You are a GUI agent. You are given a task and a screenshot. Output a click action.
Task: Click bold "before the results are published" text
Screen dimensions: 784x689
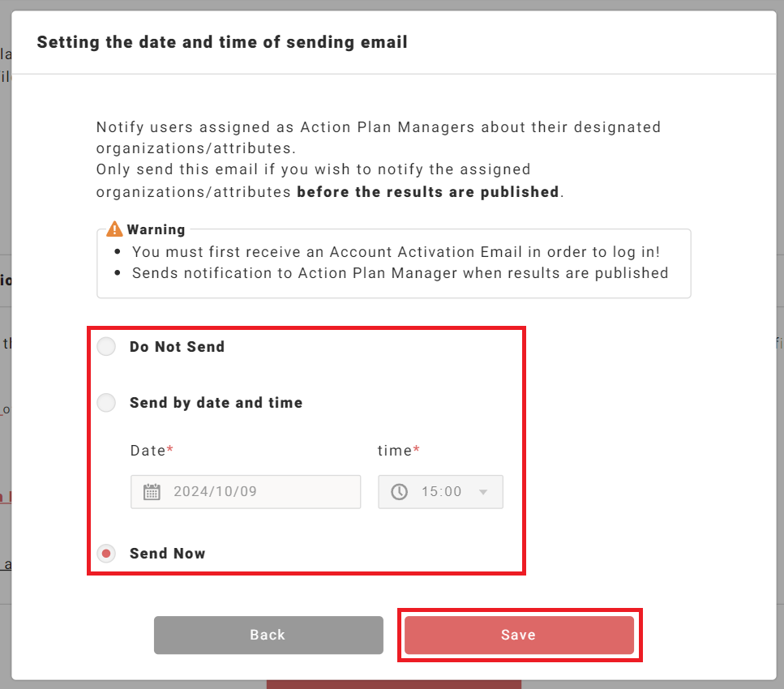click(x=428, y=192)
